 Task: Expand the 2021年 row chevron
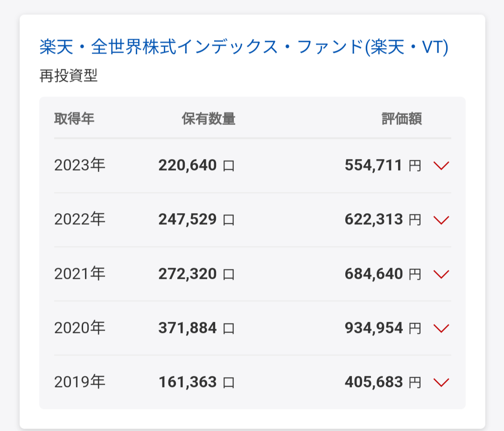click(441, 274)
